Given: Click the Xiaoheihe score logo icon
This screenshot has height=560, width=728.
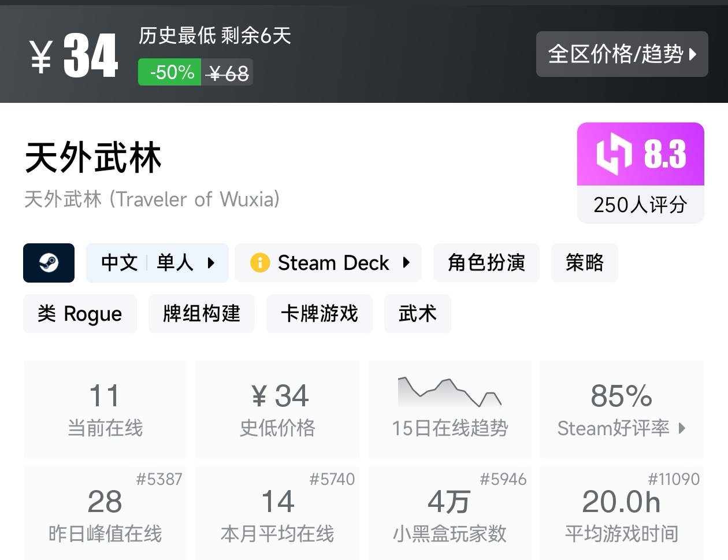Looking at the screenshot, I should click(614, 154).
